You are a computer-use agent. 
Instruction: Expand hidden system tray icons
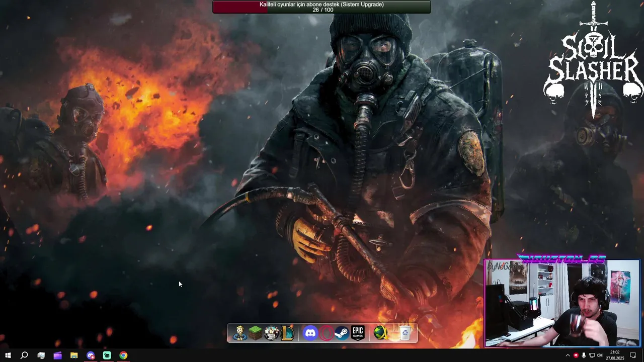pyautogui.click(x=568, y=355)
